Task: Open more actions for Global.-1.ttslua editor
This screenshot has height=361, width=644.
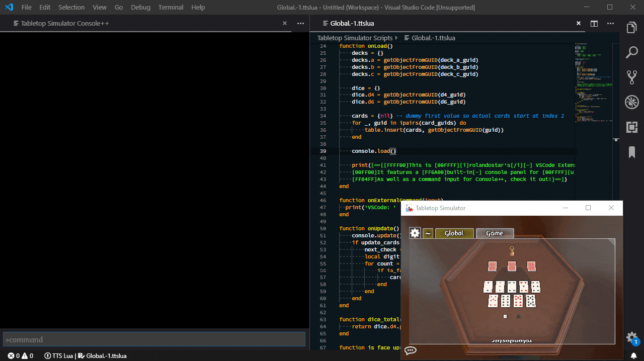Action: (610, 23)
